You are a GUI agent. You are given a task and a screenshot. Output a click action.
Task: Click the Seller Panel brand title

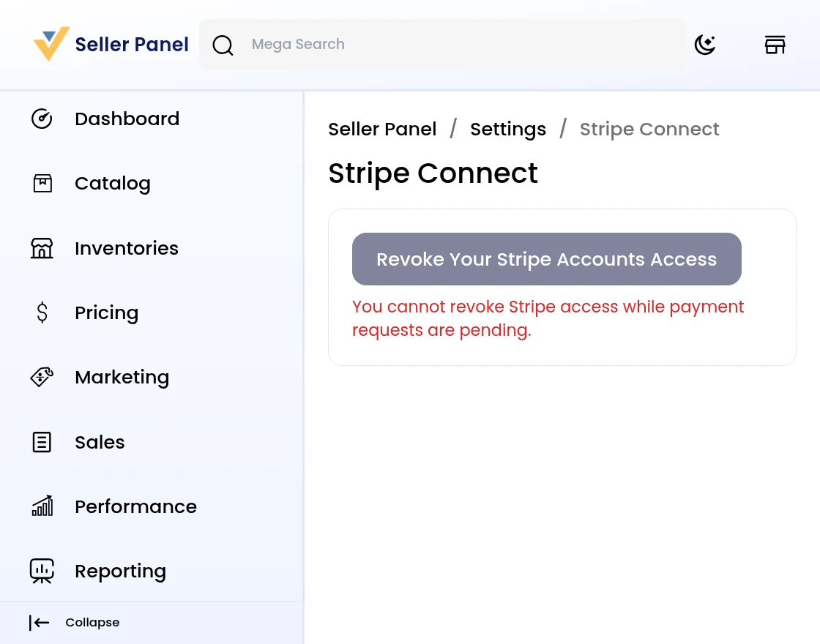coord(132,45)
